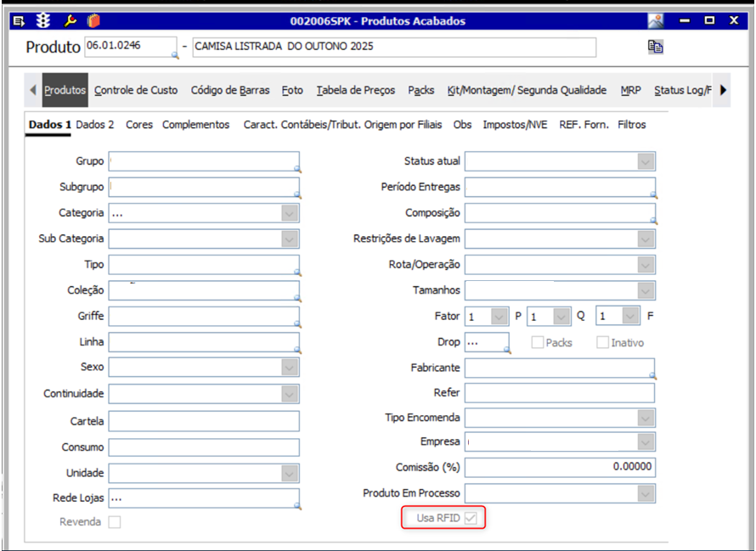The image size is (756, 551).
Task: Expand the Tipo Encomenda dropdown
Action: pos(646,418)
